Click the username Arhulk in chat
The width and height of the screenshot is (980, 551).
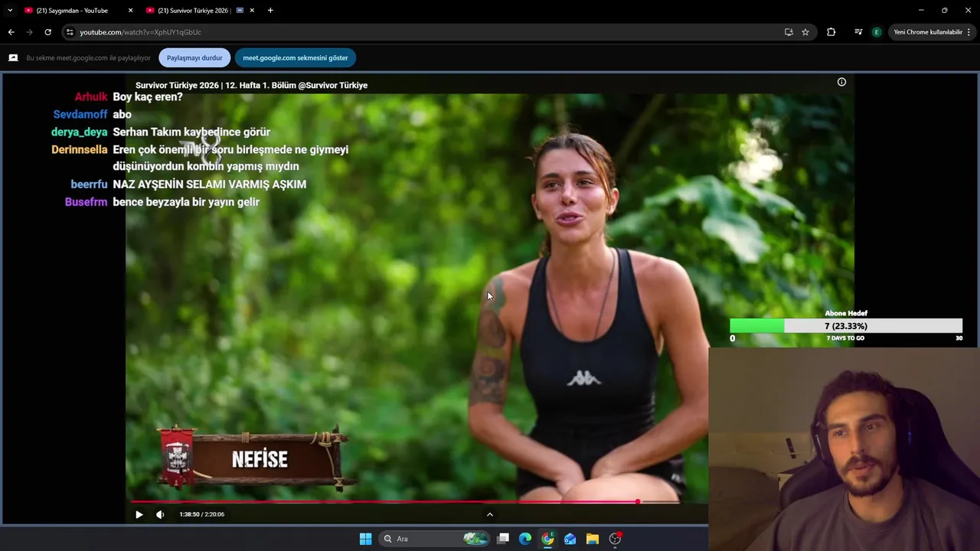pyautogui.click(x=91, y=97)
